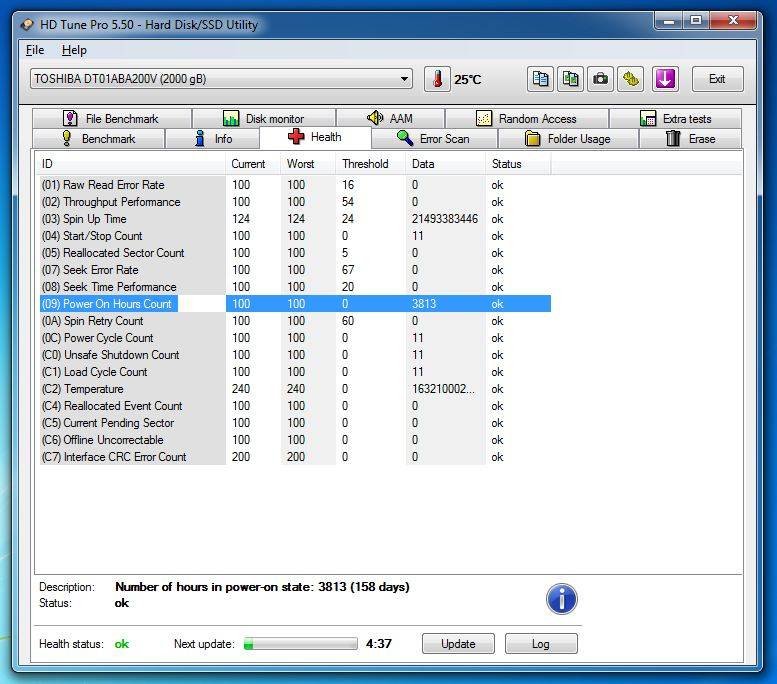Click the 3813 power-on hours data value
Screen dimensions: 777x684
424,304
